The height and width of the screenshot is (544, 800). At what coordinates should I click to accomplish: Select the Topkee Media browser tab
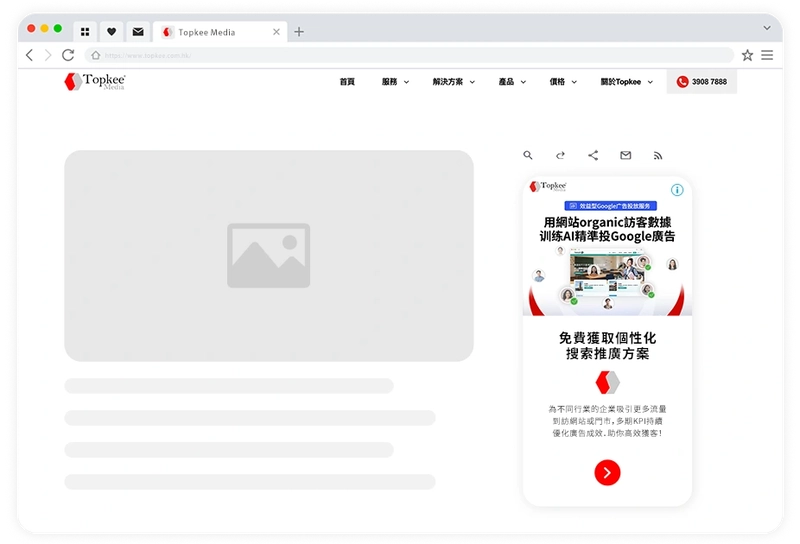[x=220, y=32]
